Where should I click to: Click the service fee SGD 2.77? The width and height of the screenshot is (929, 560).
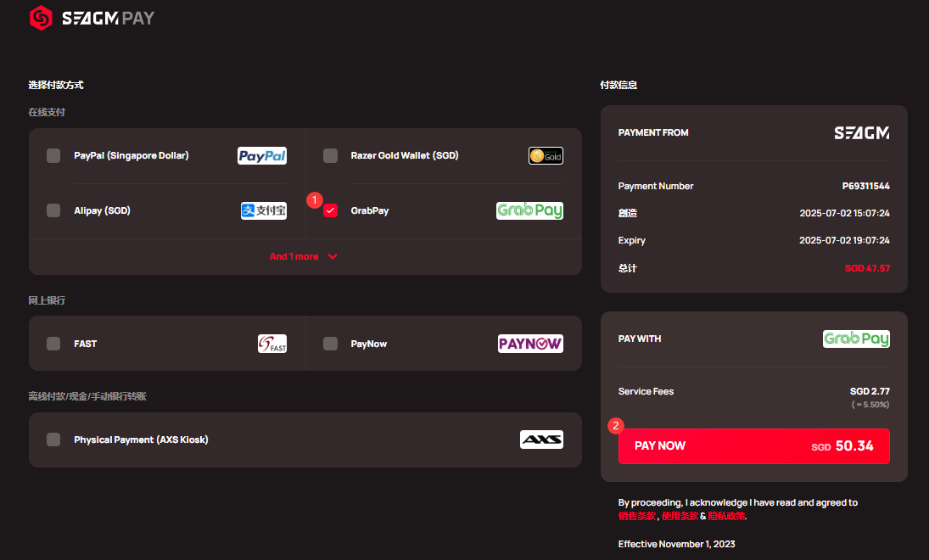(870, 391)
